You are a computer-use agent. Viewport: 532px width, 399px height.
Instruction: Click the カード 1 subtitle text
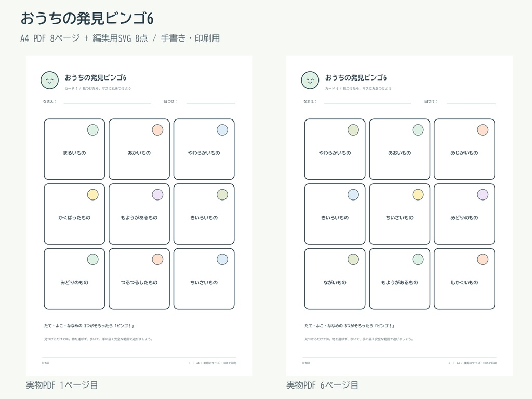point(98,88)
